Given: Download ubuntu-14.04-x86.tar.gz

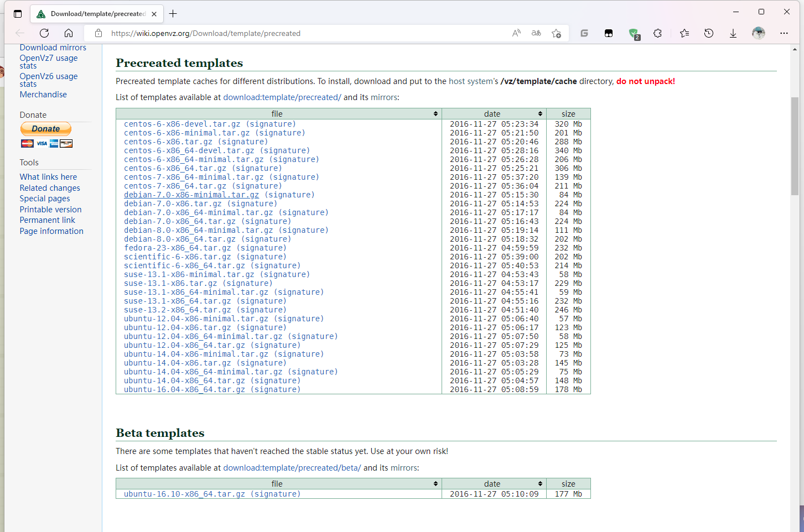Looking at the screenshot, I should click(x=177, y=363).
